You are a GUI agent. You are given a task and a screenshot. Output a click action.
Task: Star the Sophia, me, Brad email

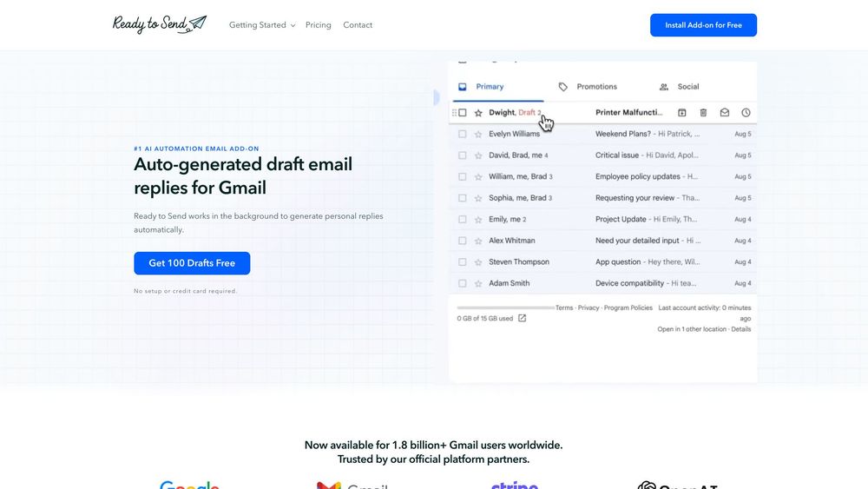click(478, 198)
